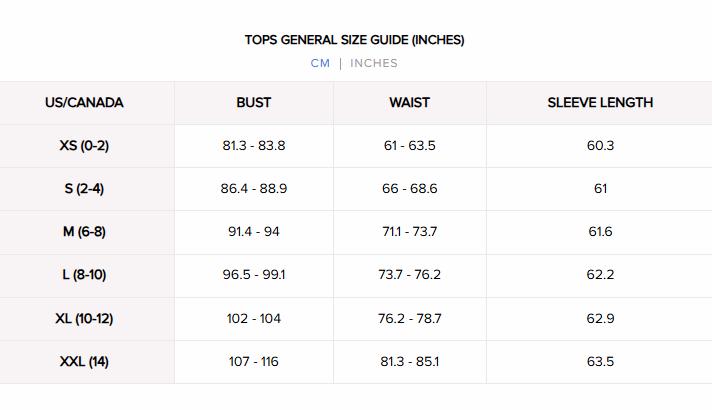
Task: Click the WAIST column header
Action: [x=410, y=102]
